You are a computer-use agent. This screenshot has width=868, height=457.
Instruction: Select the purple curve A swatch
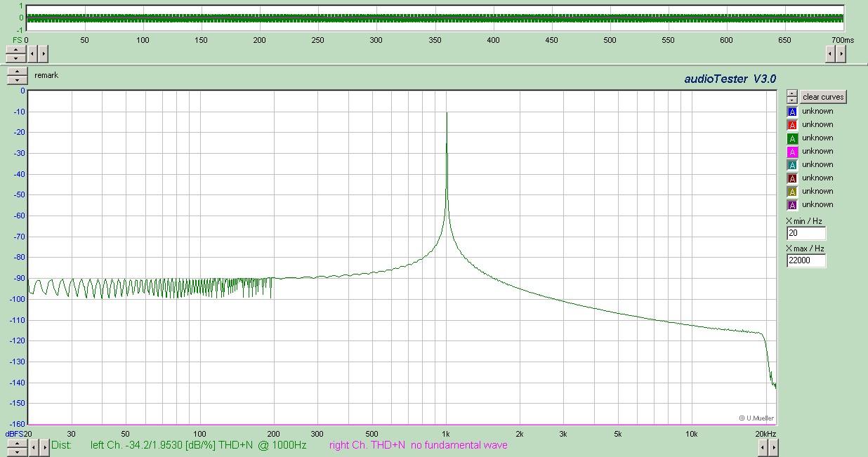point(792,205)
